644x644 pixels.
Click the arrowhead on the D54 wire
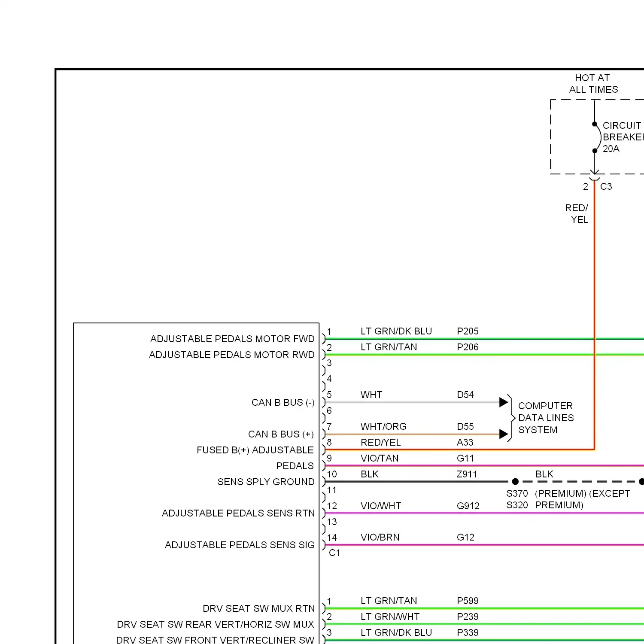pyautogui.click(x=504, y=402)
